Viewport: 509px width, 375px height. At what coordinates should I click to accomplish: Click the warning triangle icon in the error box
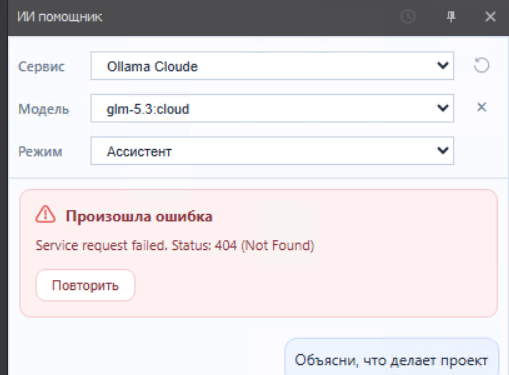click(x=45, y=214)
